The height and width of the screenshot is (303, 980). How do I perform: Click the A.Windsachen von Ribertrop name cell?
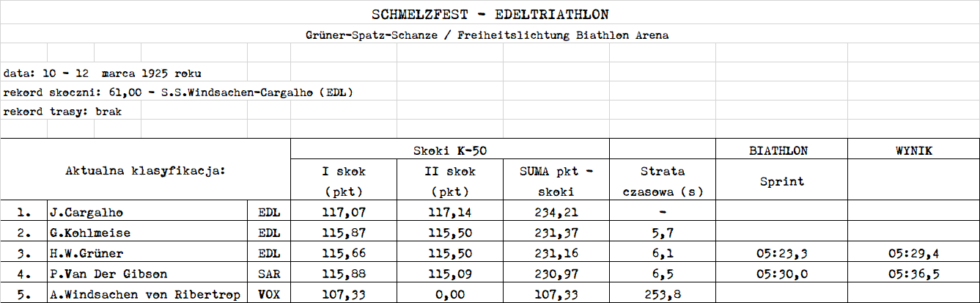point(148,294)
